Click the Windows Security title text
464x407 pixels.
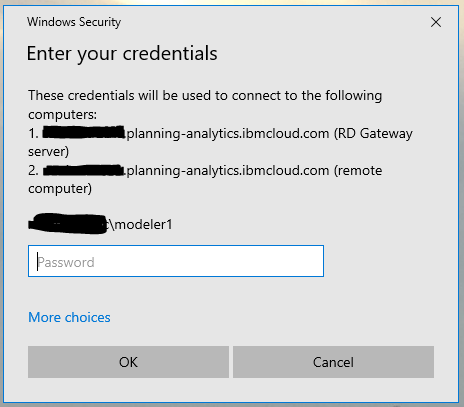[74, 22]
